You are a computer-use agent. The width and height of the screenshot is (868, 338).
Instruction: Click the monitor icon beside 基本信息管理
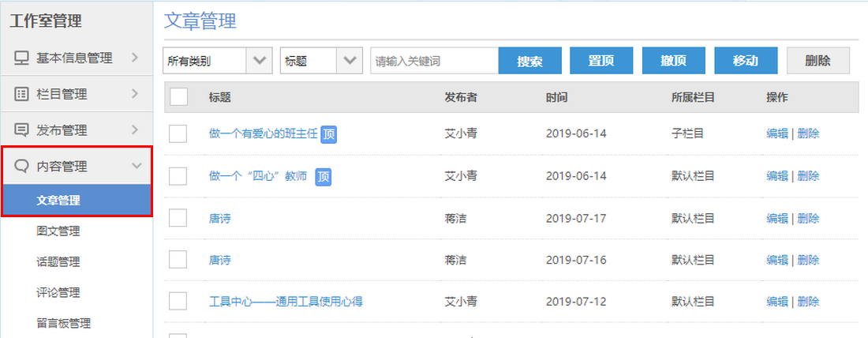pyautogui.click(x=21, y=58)
